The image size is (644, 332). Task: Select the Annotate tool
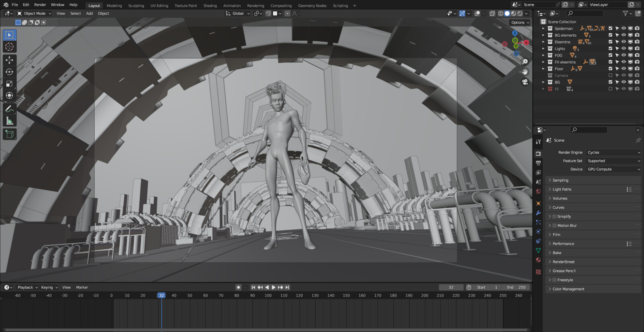(9, 109)
